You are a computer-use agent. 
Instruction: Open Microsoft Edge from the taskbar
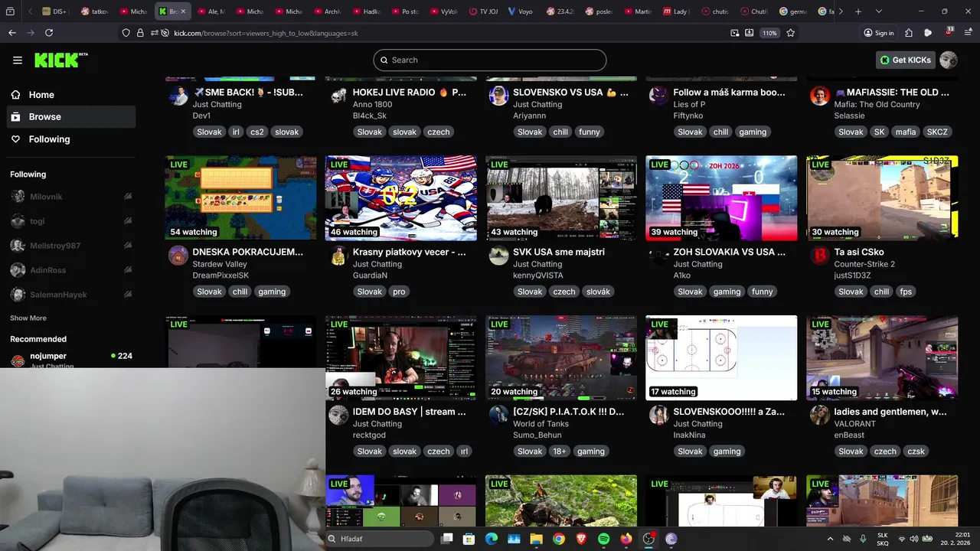coord(492,539)
